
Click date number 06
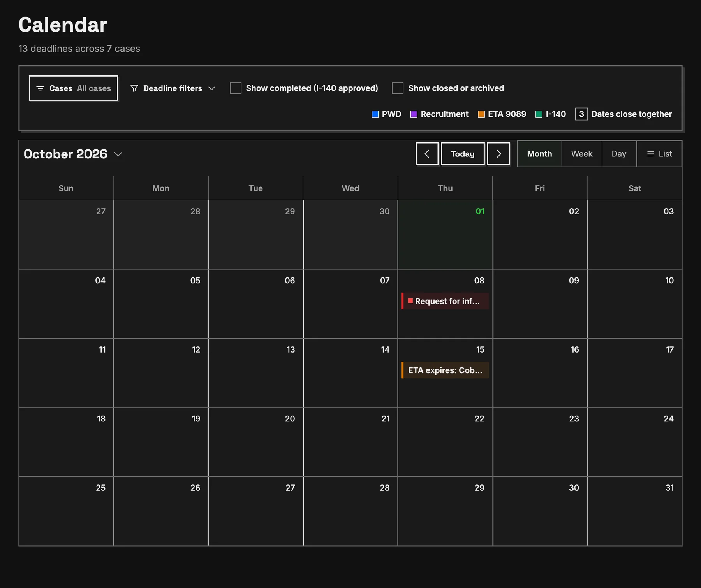pos(290,281)
